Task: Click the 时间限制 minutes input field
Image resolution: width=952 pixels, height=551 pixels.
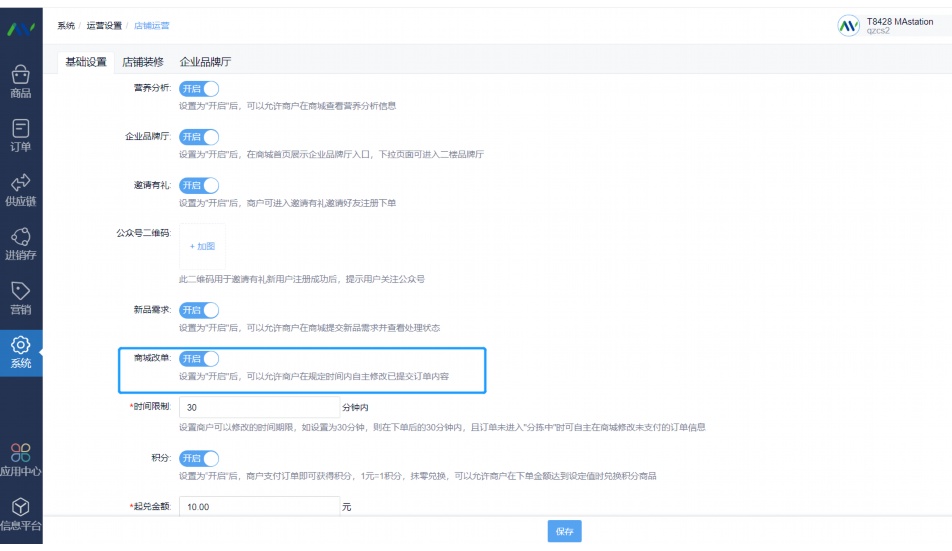Action: pyautogui.click(x=260, y=408)
